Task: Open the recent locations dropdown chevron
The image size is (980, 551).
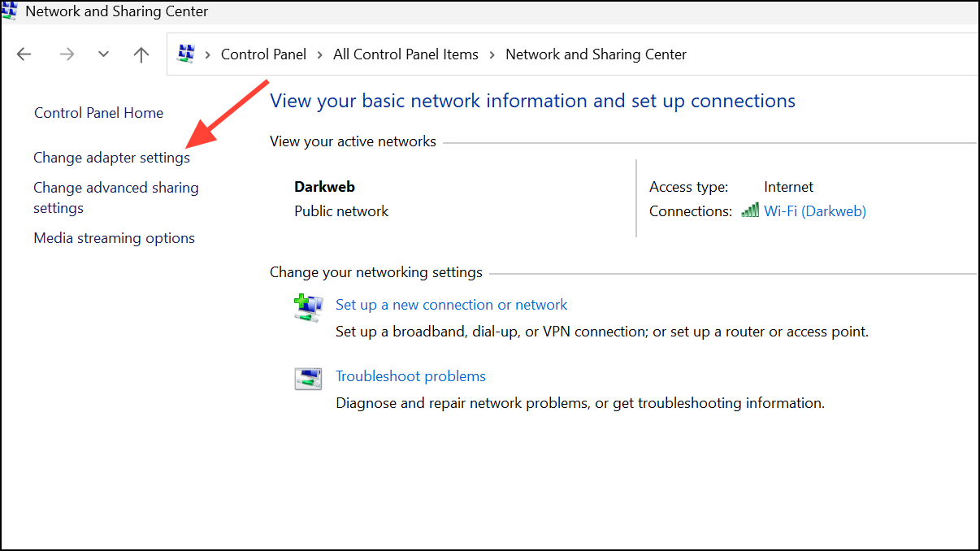Action: click(103, 54)
